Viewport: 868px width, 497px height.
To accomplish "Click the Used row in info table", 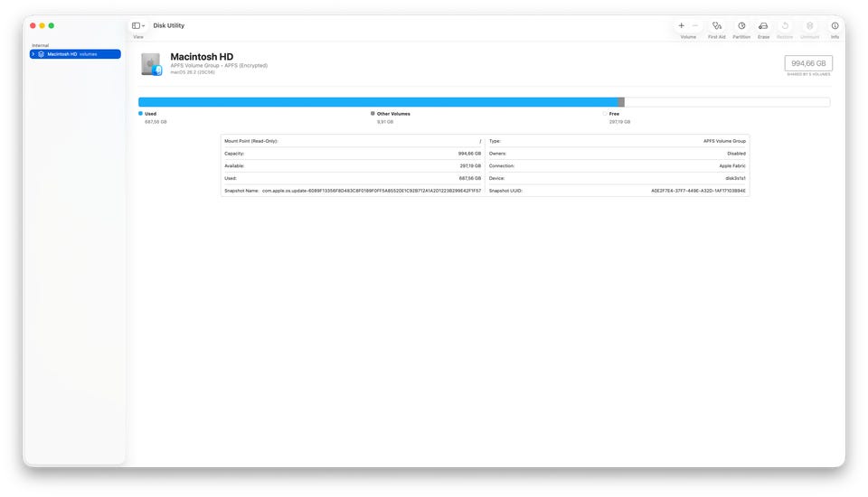I will pyautogui.click(x=353, y=178).
